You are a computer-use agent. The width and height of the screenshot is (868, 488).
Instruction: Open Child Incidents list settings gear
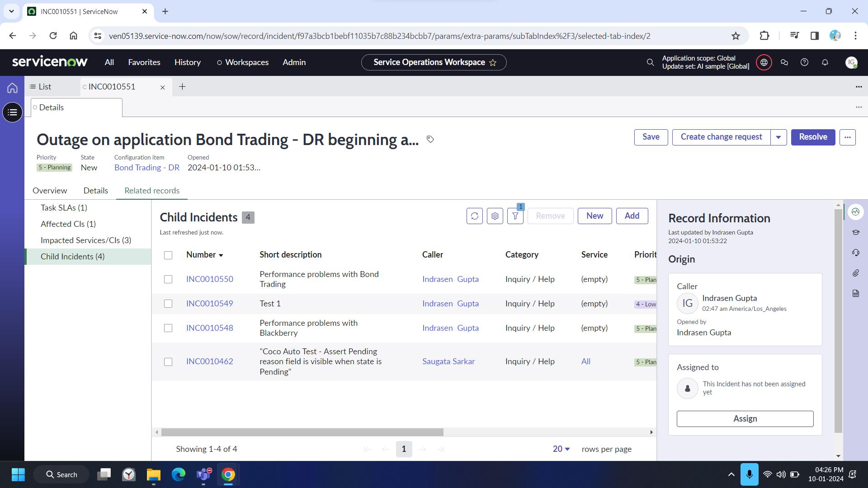(x=495, y=216)
